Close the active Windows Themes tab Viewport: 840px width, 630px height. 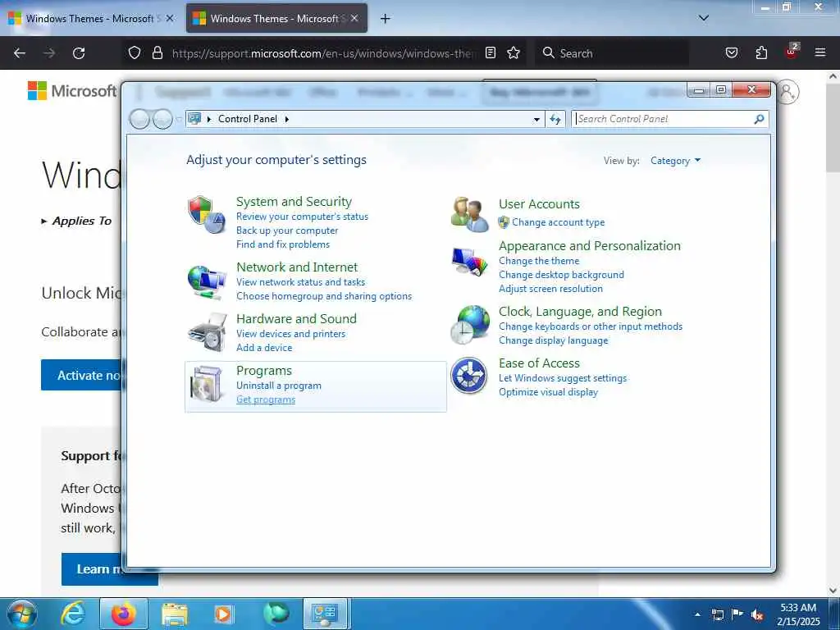[x=354, y=18]
